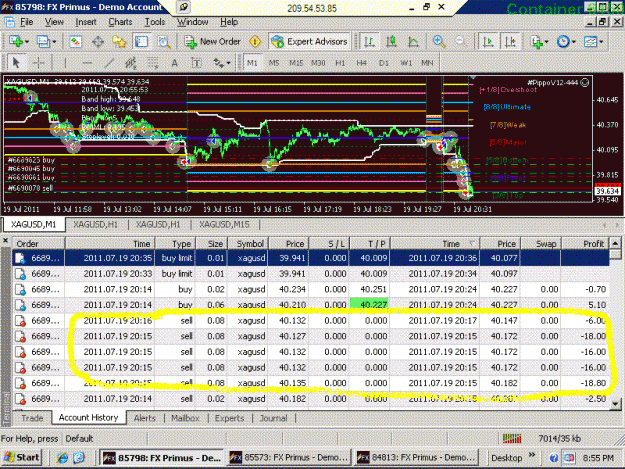This screenshot has width=625, height=469.
Task: Select the crosshair cursor tool
Action: [x=39, y=63]
